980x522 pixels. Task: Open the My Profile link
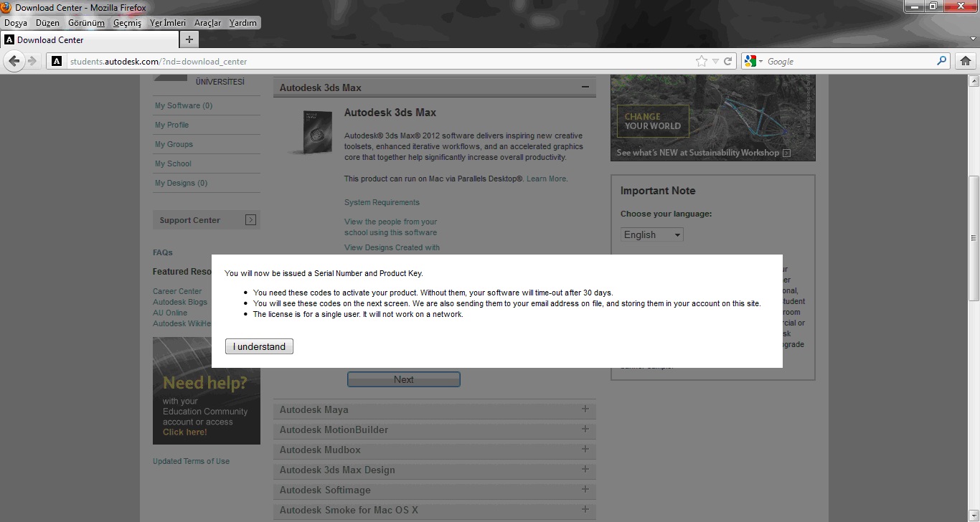tap(171, 125)
